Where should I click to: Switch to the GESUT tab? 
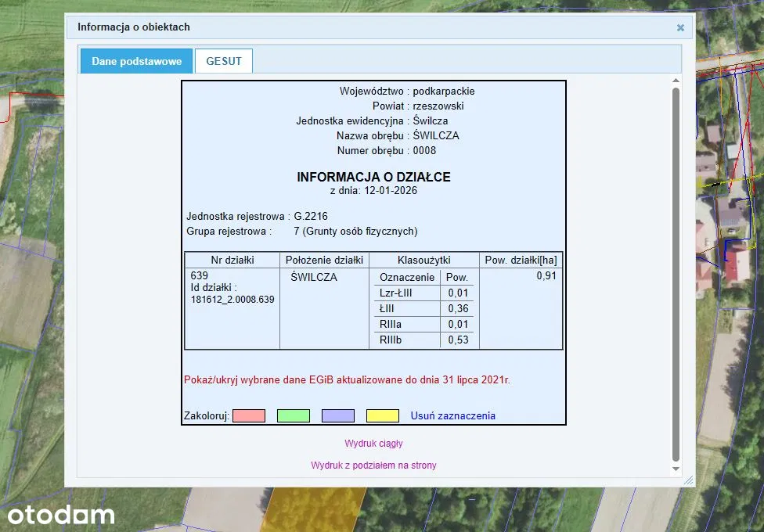[x=224, y=61]
